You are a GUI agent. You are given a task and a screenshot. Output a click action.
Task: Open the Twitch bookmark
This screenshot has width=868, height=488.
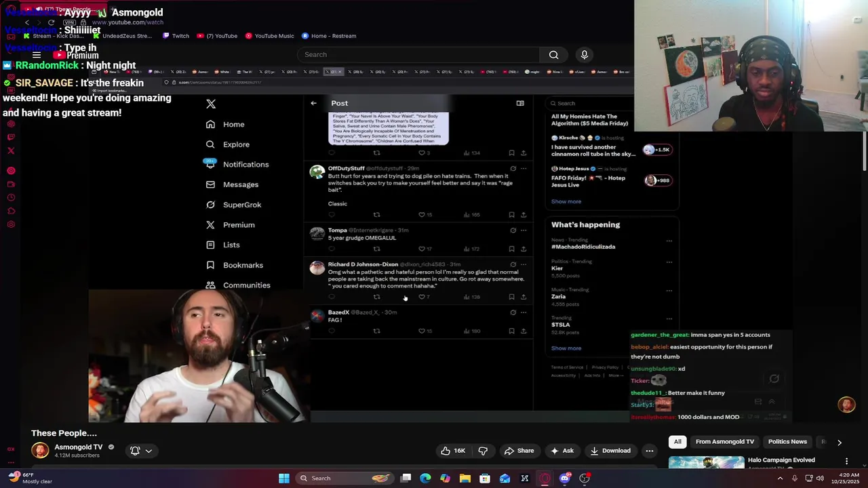(x=176, y=36)
